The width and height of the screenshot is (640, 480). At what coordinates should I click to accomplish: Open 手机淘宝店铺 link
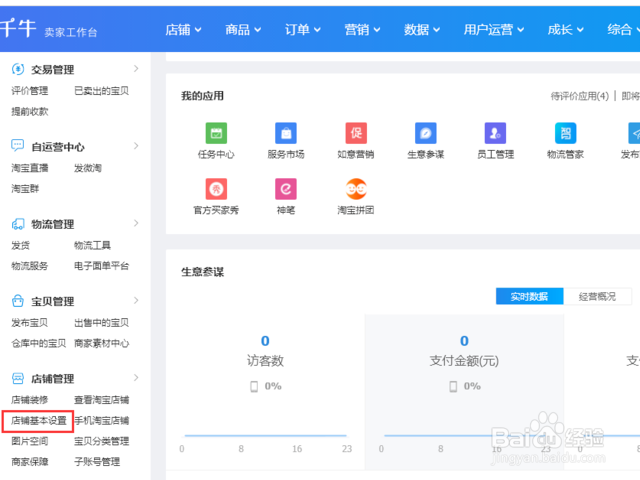pos(101,420)
